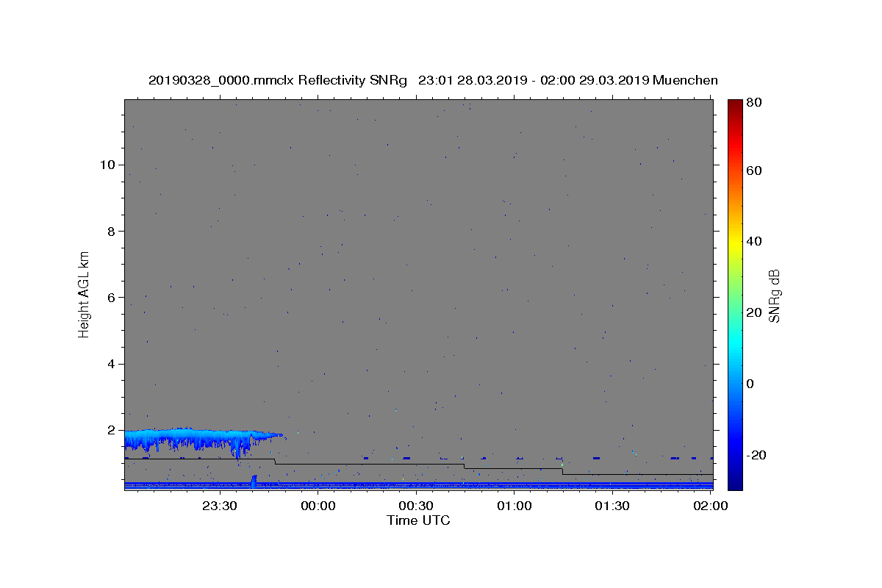The height and width of the screenshot is (588, 882).
Task: Click the 'Time UTC' axis label
Action: click(418, 520)
